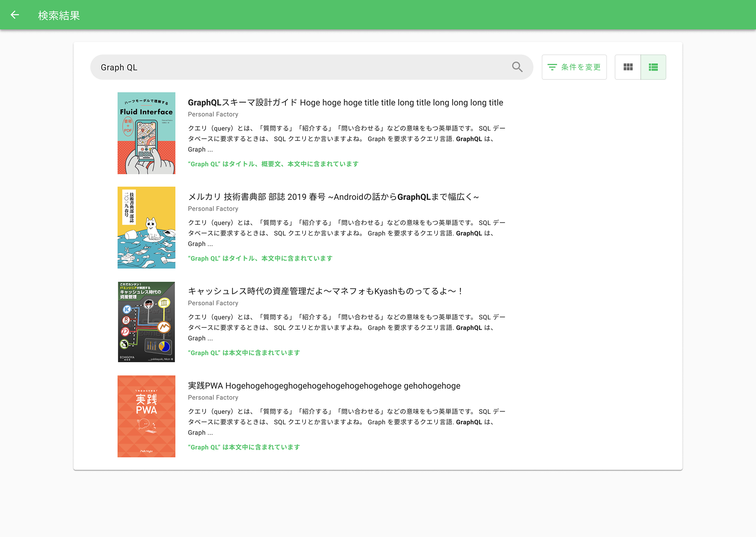Focus the Graph QL search field
This screenshot has height=537, width=756.
299,67
